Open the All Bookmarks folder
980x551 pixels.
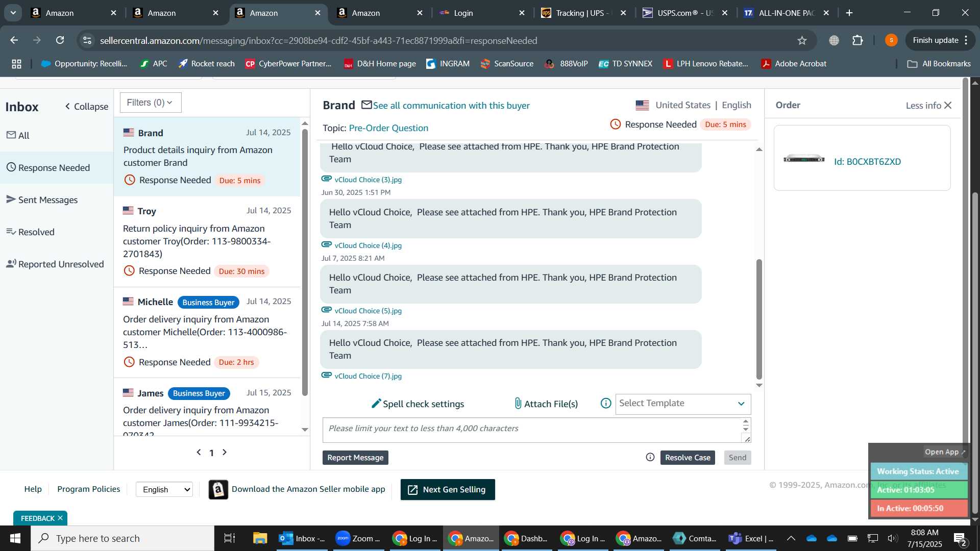pyautogui.click(x=939, y=64)
